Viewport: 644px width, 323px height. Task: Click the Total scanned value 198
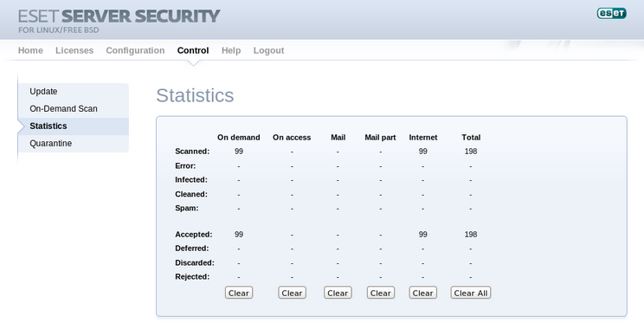point(471,152)
